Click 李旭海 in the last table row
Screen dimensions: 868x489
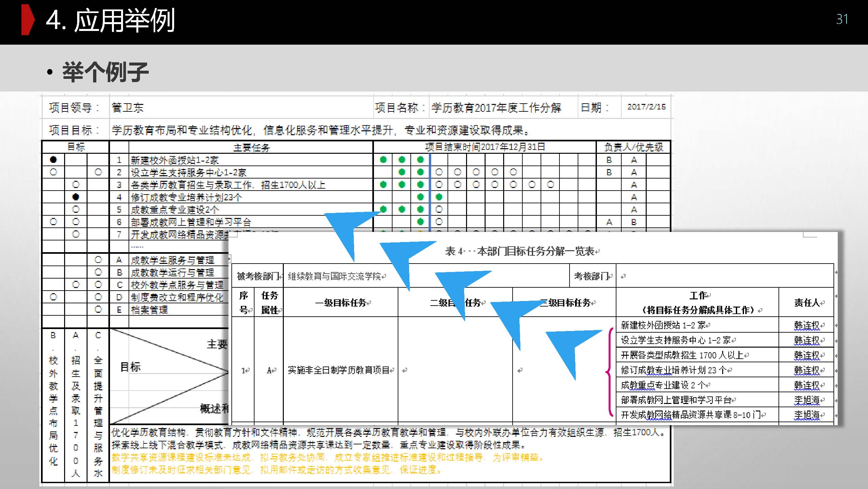tap(807, 415)
